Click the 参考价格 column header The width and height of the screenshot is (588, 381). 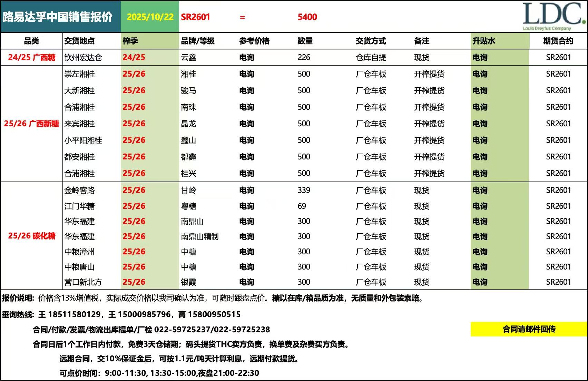point(254,41)
